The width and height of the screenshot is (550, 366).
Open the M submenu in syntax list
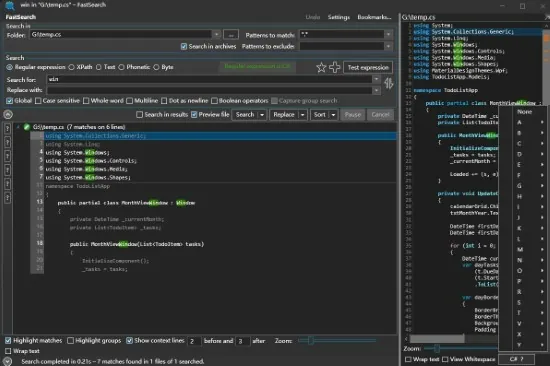tap(524, 249)
